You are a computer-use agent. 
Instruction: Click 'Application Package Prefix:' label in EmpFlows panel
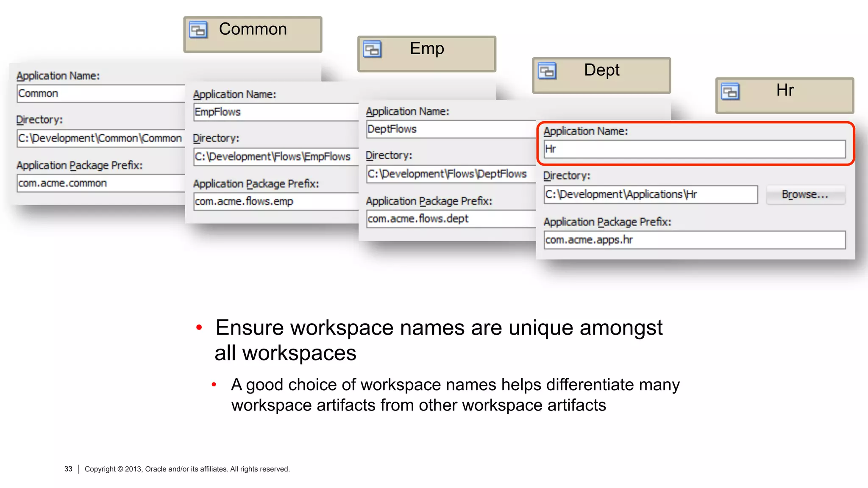(256, 184)
